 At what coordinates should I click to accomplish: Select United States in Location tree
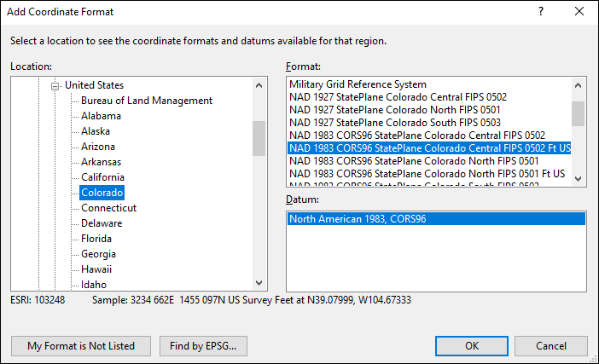(x=95, y=85)
